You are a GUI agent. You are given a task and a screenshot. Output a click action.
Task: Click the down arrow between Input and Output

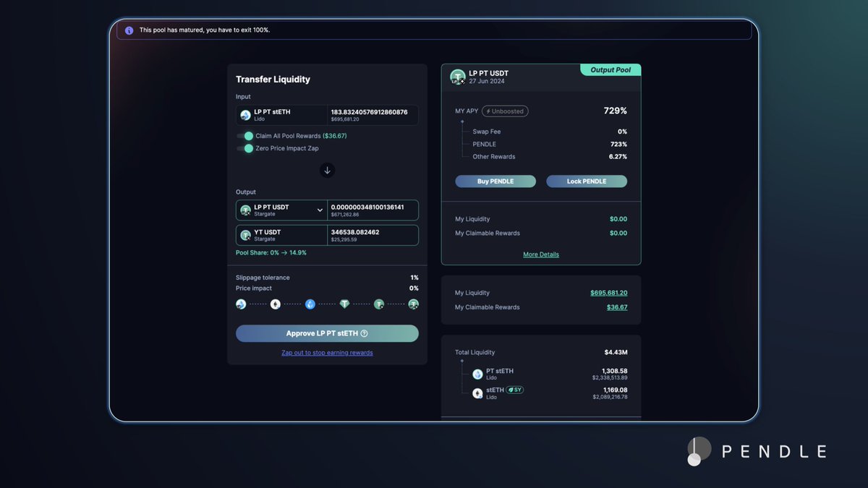tap(327, 171)
